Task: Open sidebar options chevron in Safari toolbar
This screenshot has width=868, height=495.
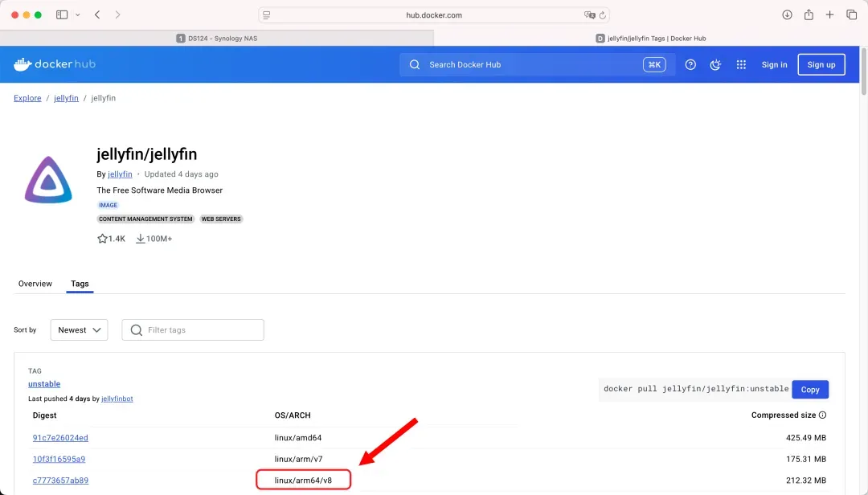Action: (77, 15)
